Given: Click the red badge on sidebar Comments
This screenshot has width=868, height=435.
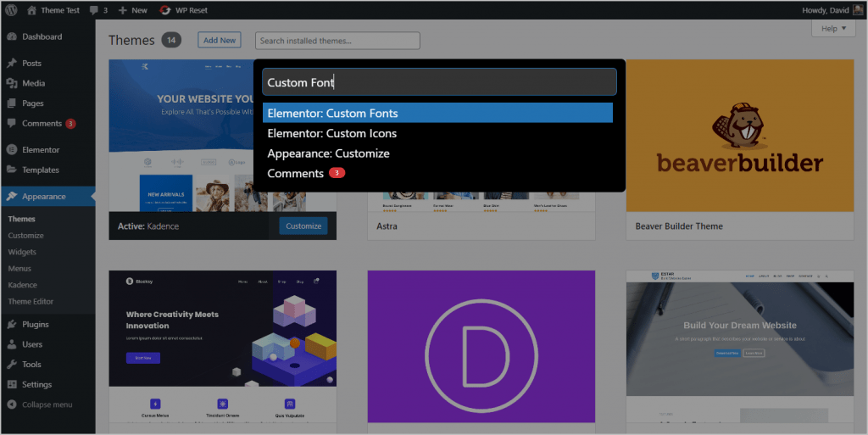Looking at the screenshot, I should point(70,124).
